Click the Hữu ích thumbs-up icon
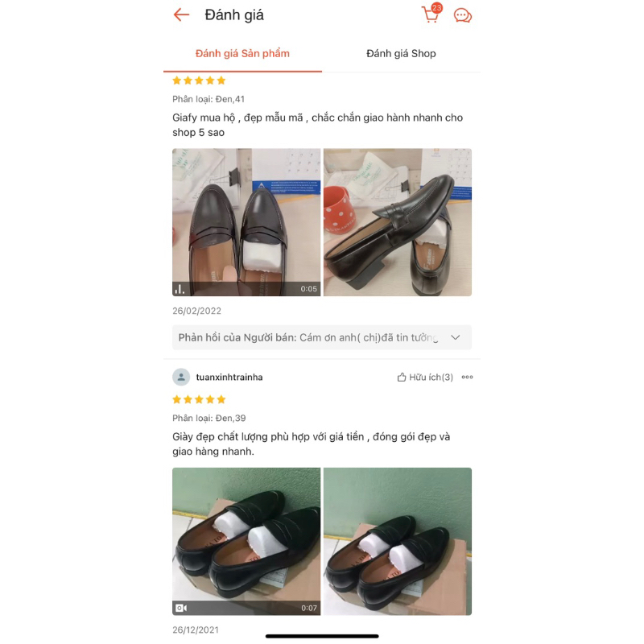 [x=401, y=377]
